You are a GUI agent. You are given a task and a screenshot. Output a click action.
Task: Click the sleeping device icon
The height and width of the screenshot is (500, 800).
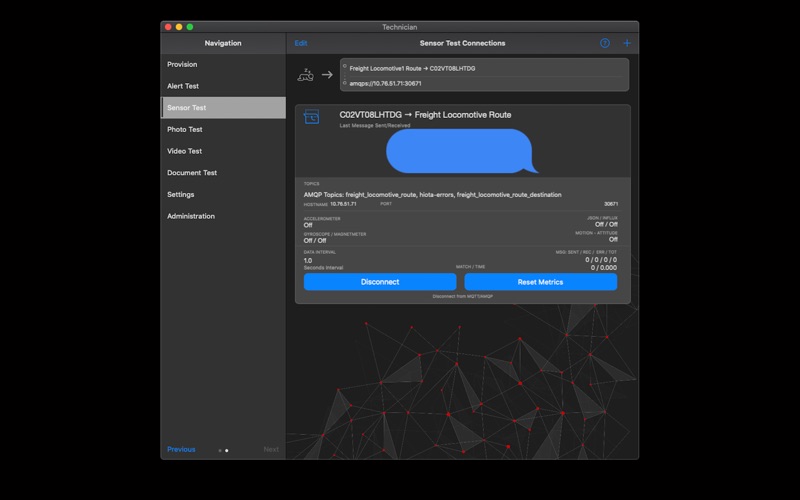coord(305,75)
